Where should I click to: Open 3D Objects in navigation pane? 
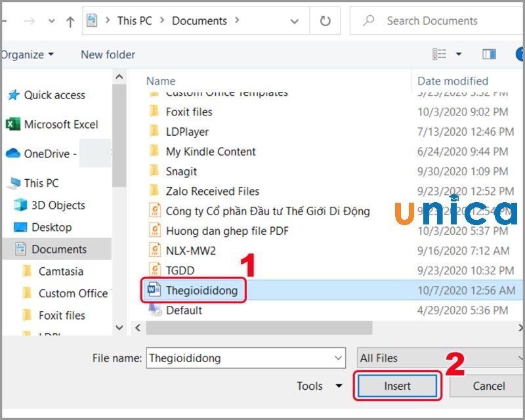coord(58,205)
